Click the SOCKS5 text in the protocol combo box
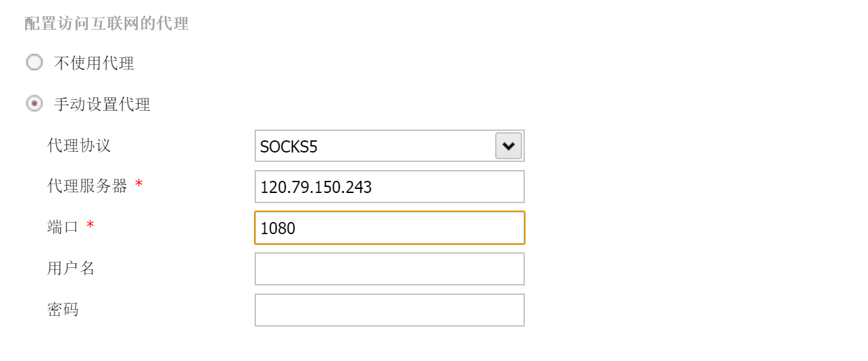This screenshot has width=868, height=361. coord(288,146)
